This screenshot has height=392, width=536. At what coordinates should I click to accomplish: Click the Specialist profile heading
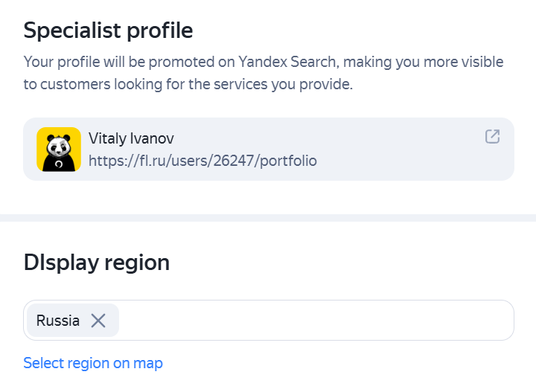coord(108,30)
